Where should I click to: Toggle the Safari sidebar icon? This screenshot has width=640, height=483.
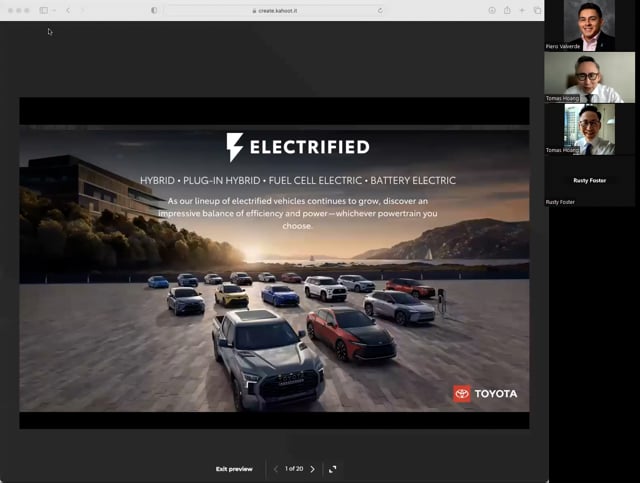[44, 10]
